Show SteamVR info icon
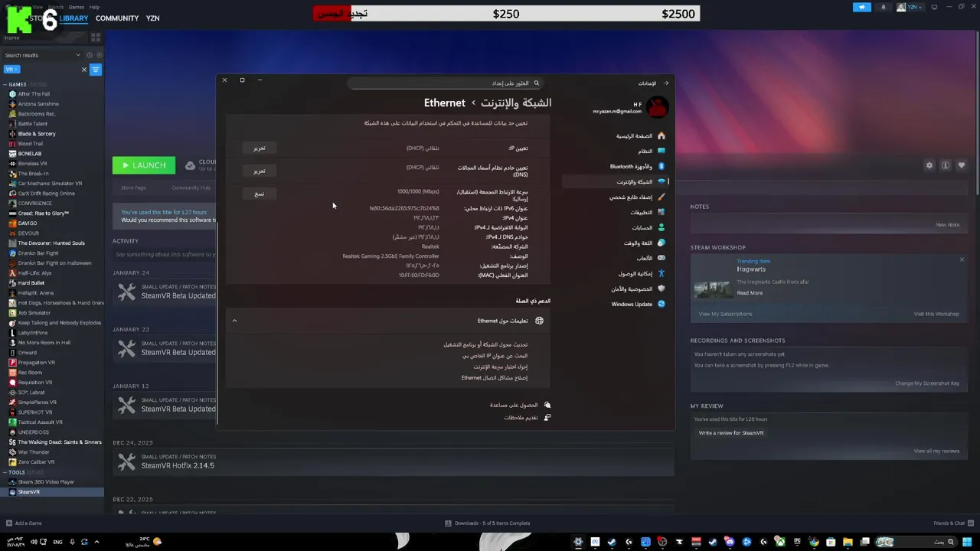980x551 pixels. pos(946,165)
